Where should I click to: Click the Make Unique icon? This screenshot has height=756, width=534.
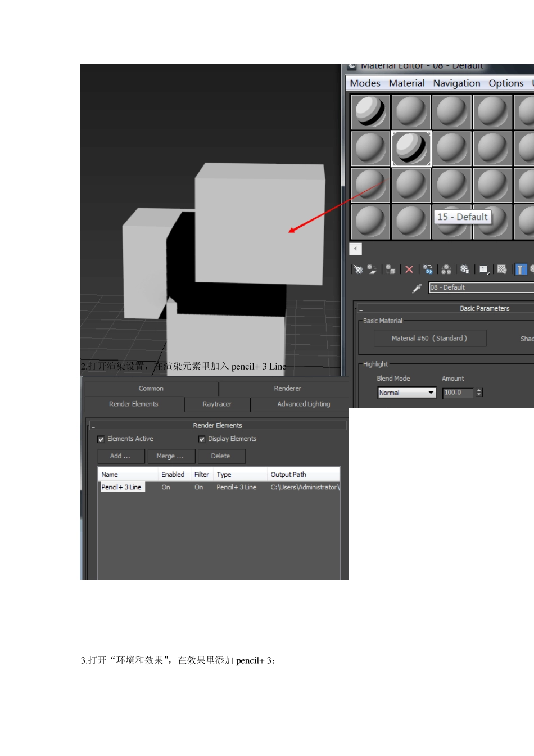pos(446,269)
